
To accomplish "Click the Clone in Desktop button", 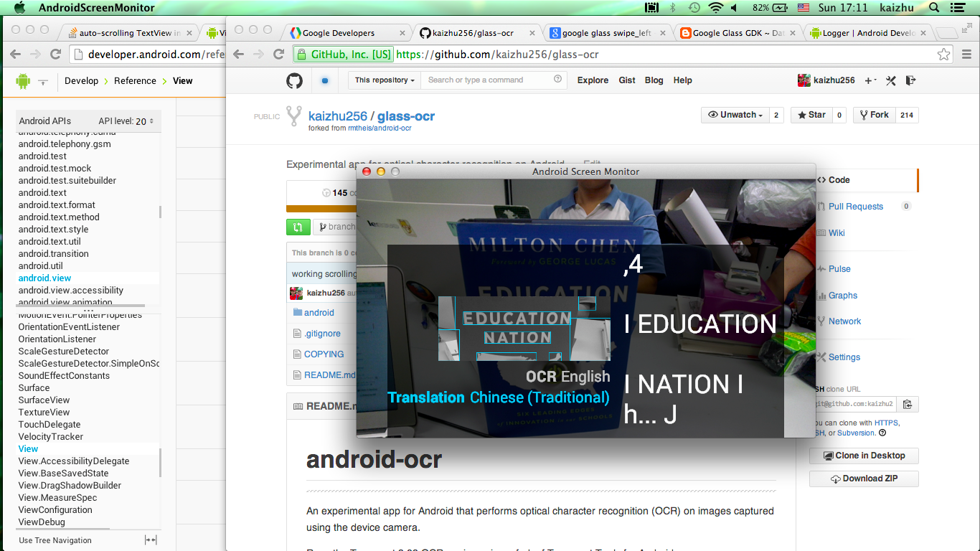I will 864,456.
